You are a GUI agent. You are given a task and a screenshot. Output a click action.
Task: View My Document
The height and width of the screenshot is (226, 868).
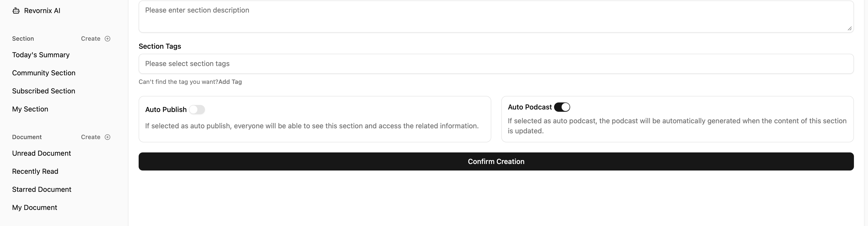click(35, 207)
